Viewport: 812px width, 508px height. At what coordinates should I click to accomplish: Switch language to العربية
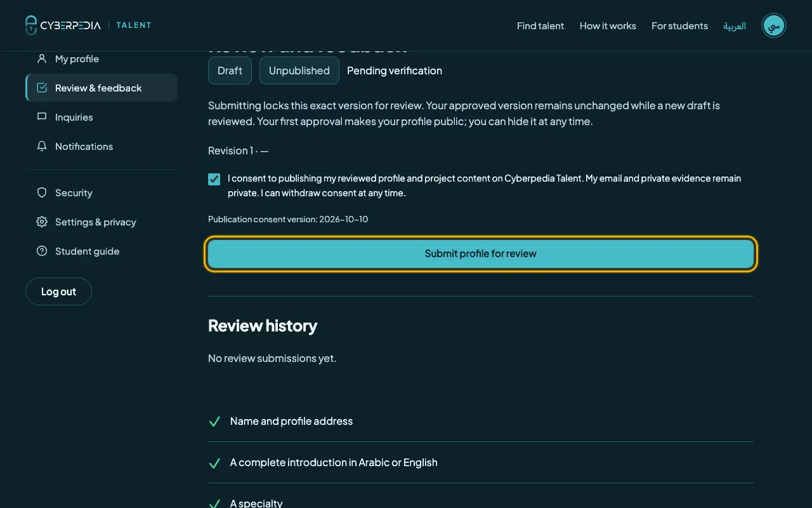coord(735,25)
